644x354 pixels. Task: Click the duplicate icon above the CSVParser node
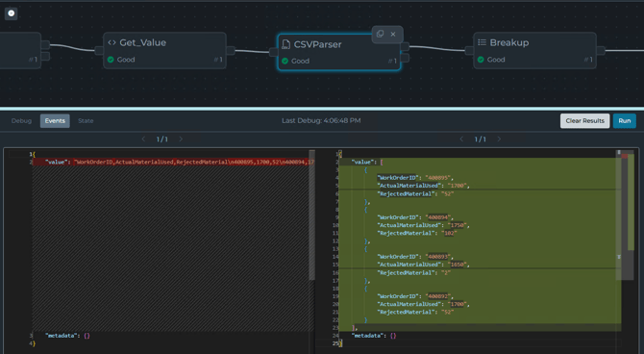[380, 34]
